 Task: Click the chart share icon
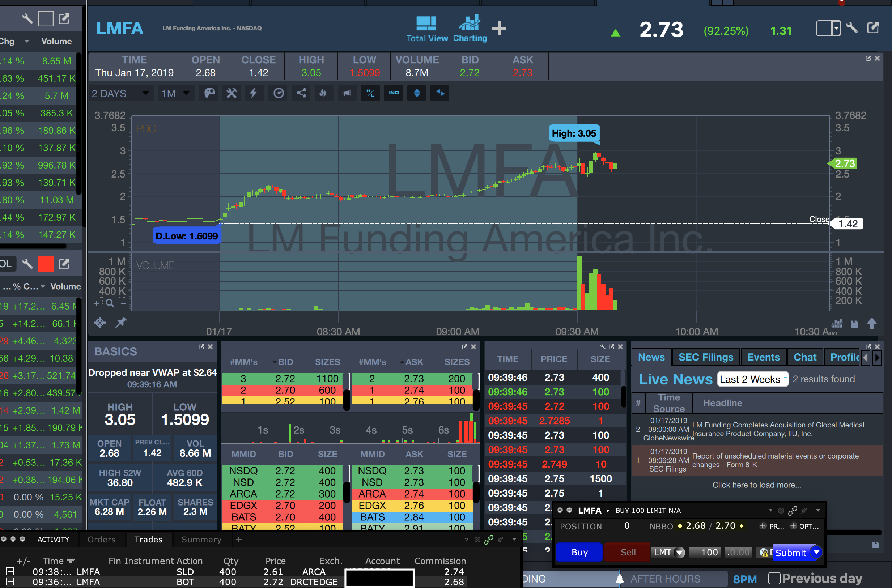(x=301, y=93)
